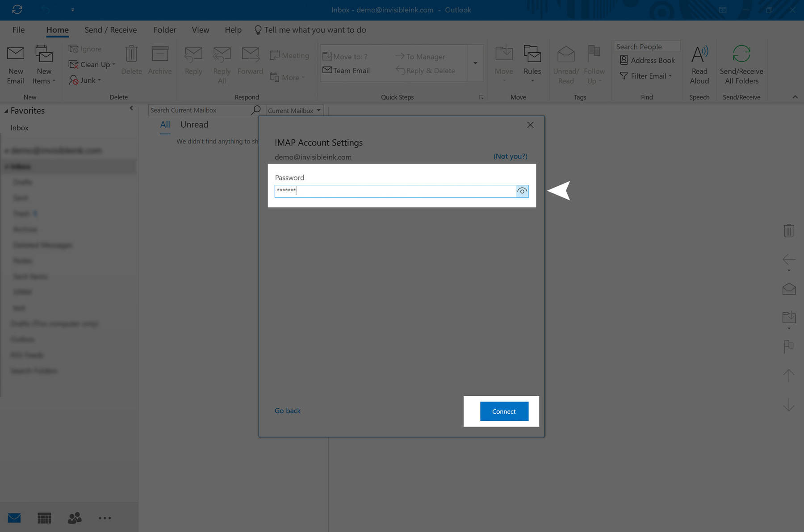Viewport: 804px width, 532px height.
Task: Select Inbox under Favorites
Action: tap(20, 128)
